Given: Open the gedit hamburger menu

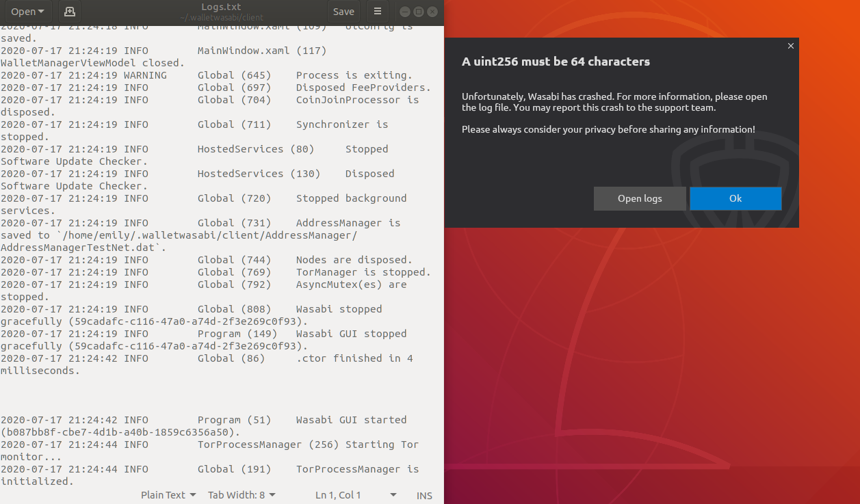Looking at the screenshot, I should [x=377, y=11].
